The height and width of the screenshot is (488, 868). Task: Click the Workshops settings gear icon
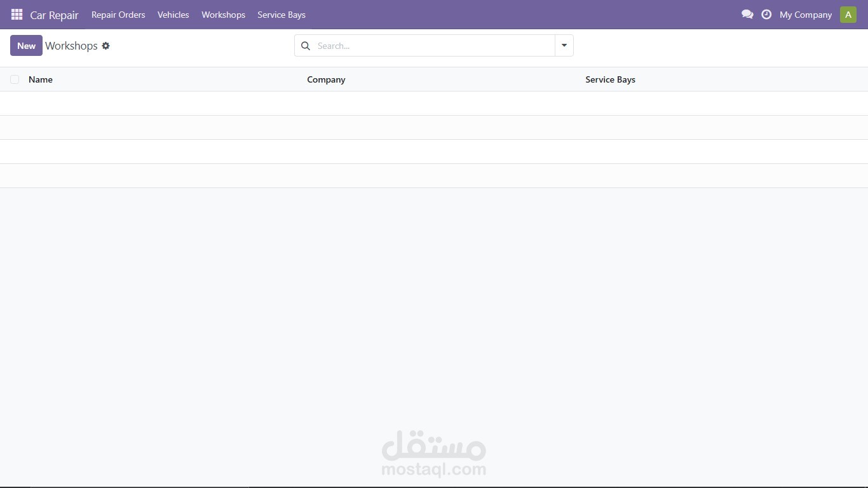point(105,46)
